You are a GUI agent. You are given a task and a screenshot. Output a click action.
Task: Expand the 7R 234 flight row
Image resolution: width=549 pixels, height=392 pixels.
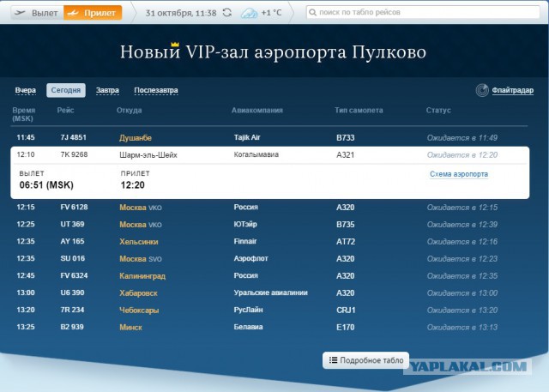tap(269, 311)
